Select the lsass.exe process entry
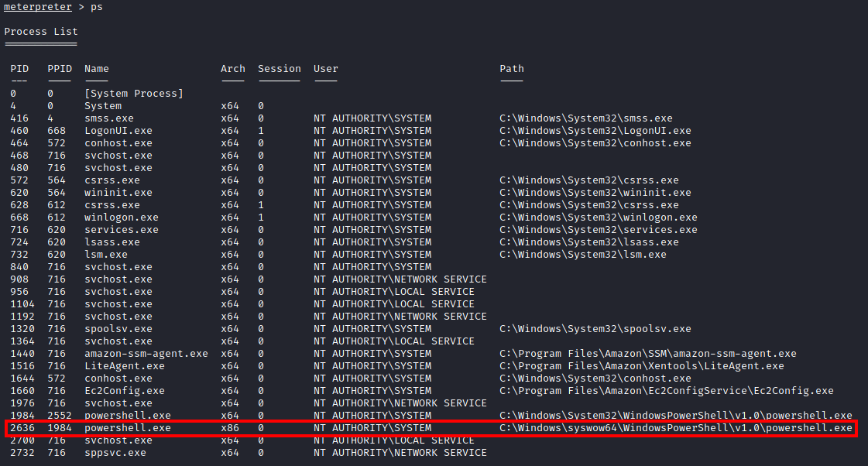 point(112,242)
